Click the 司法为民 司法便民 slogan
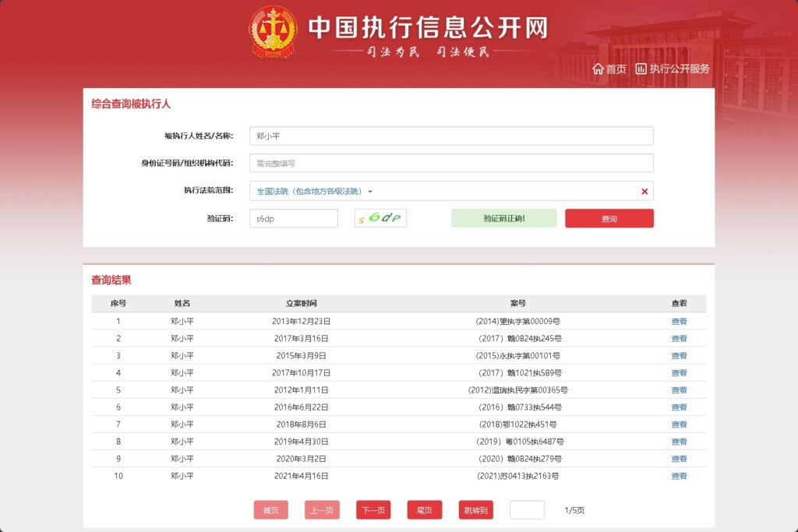This screenshot has height=532, width=798. [428, 51]
